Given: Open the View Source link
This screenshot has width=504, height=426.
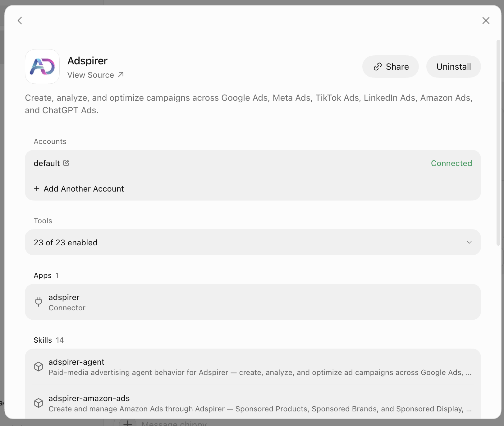Looking at the screenshot, I should click(95, 75).
